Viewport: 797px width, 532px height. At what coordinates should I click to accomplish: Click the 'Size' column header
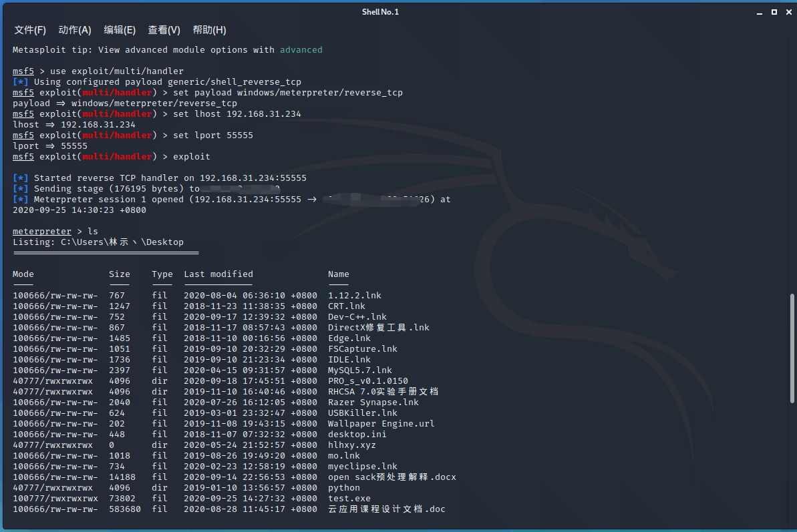click(x=120, y=274)
